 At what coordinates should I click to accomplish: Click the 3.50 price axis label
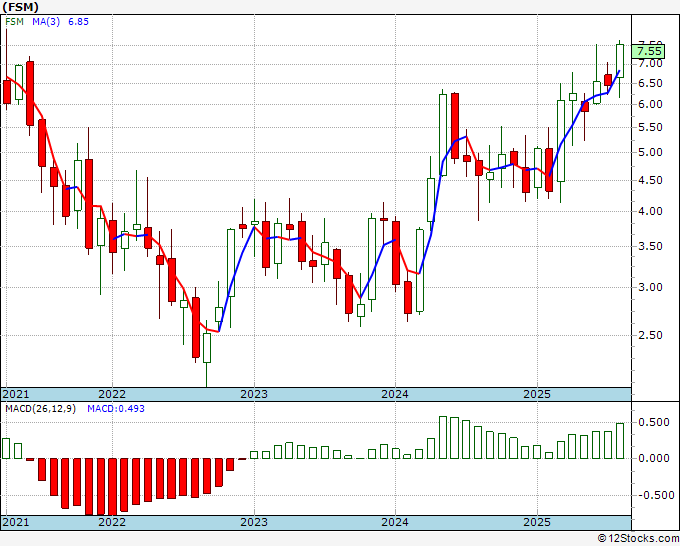click(650, 246)
